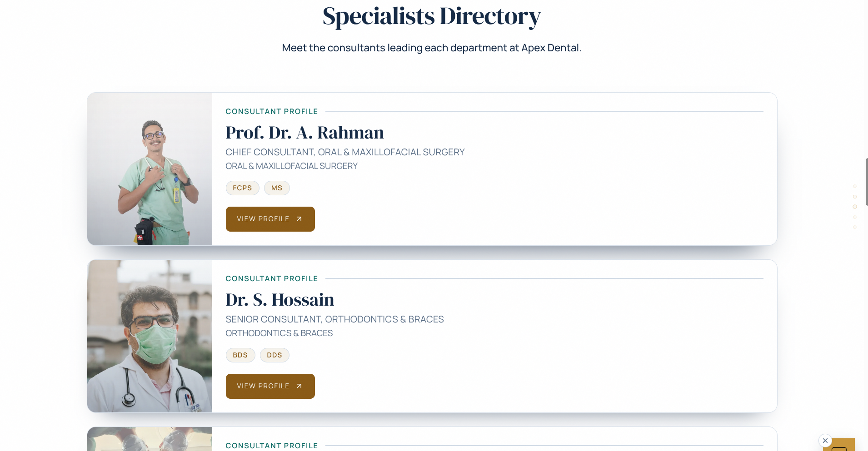
Task: Select the MS credential badge for Prof. Dr. A. Rahman
Action: tap(277, 188)
